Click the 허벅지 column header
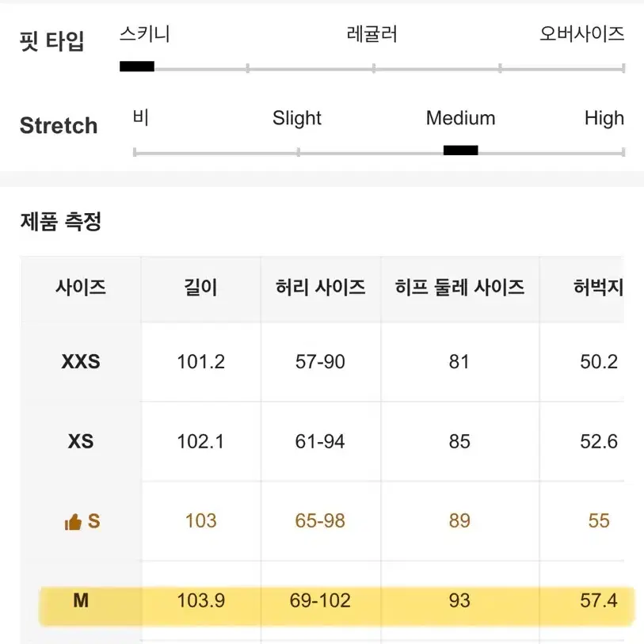 tap(598, 287)
